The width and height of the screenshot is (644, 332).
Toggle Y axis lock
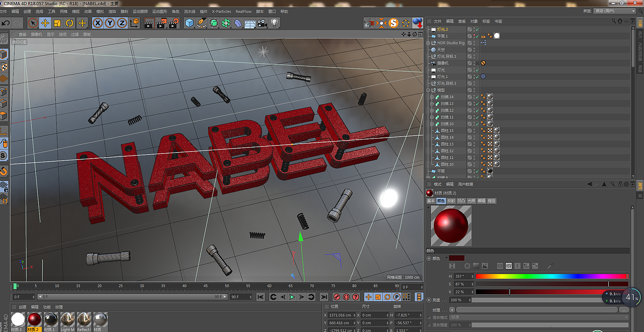[110, 23]
